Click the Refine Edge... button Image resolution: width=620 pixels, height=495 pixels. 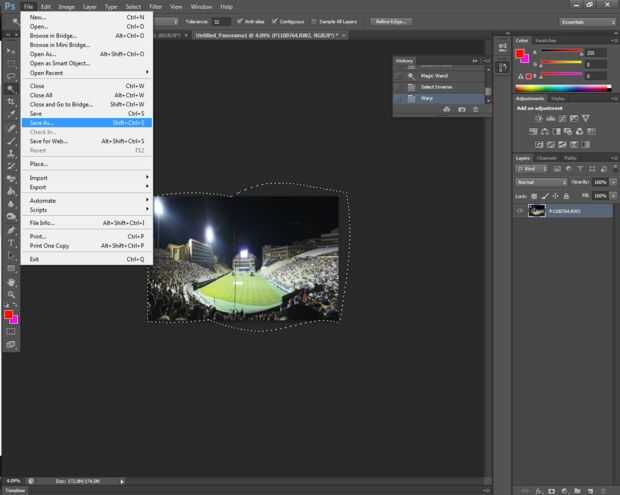pyautogui.click(x=391, y=21)
